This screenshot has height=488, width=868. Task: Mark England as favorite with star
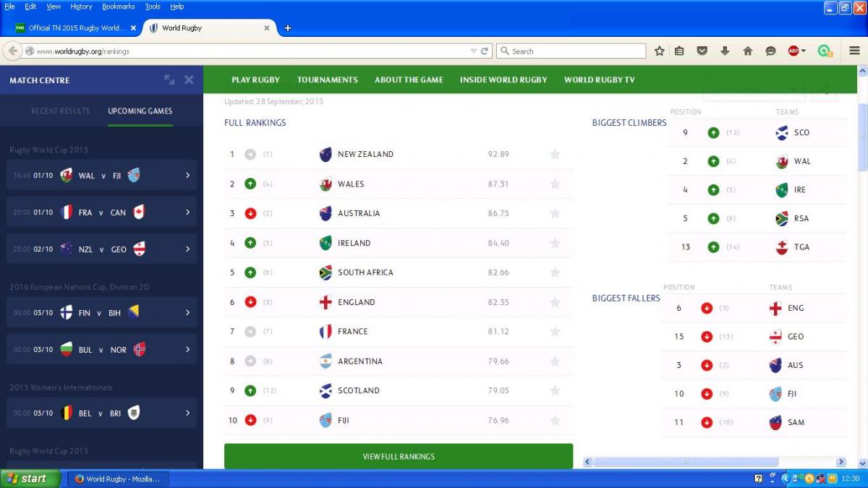(555, 302)
